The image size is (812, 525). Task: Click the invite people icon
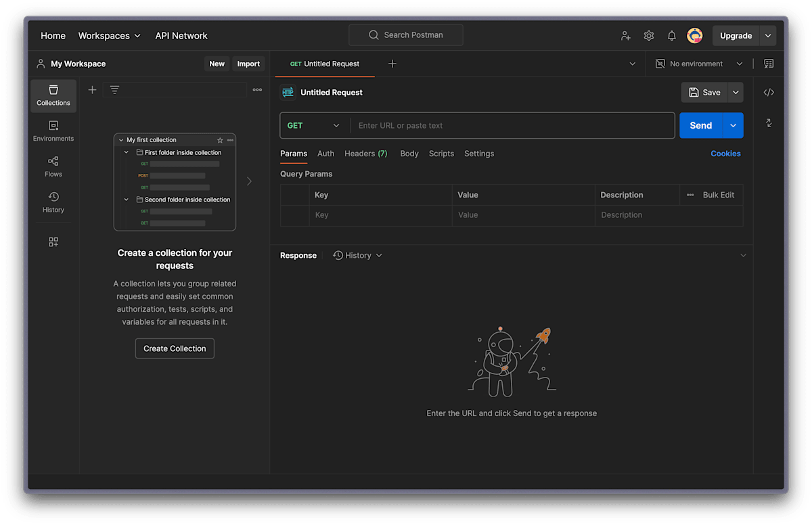626,36
